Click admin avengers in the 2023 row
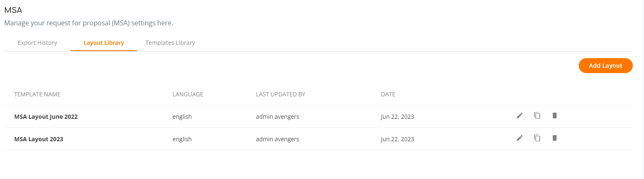644x179 pixels. tap(277, 139)
